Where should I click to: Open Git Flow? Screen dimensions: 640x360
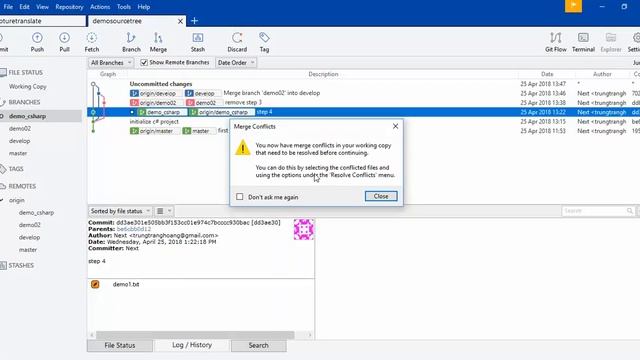pyautogui.click(x=556, y=42)
